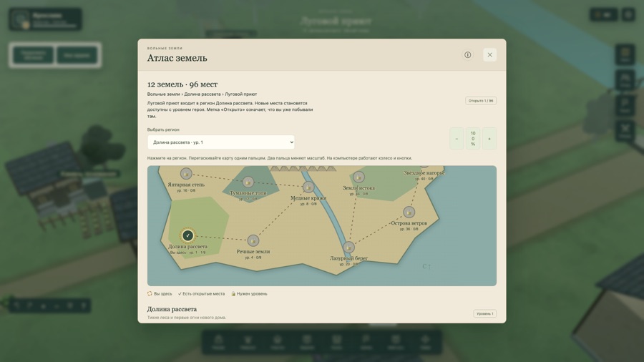Click the 12 земель · 96 мест heading

[x=182, y=84]
